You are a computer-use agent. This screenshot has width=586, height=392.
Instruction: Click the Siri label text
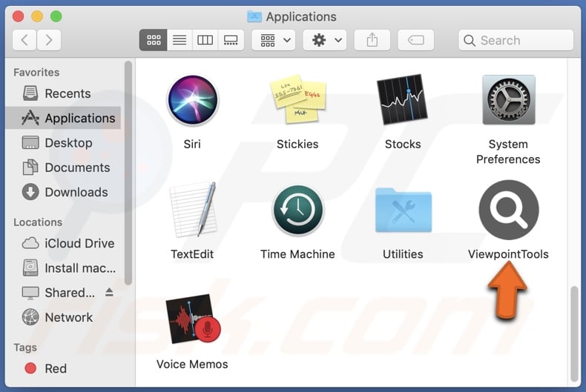[192, 144]
